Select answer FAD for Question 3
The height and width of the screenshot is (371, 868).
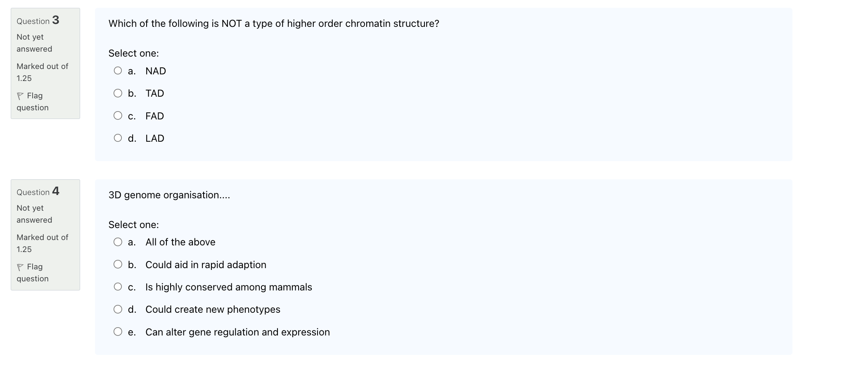coord(118,115)
